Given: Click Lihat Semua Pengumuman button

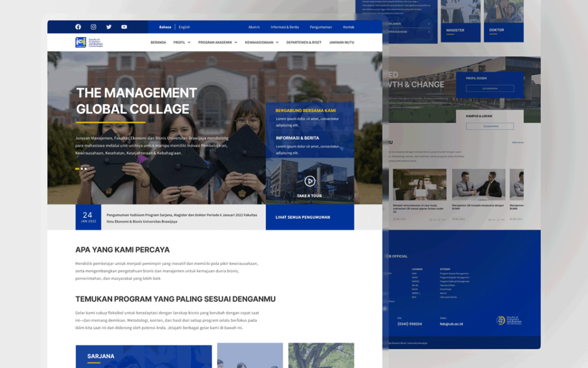Looking at the screenshot, I should [x=310, y=217].
